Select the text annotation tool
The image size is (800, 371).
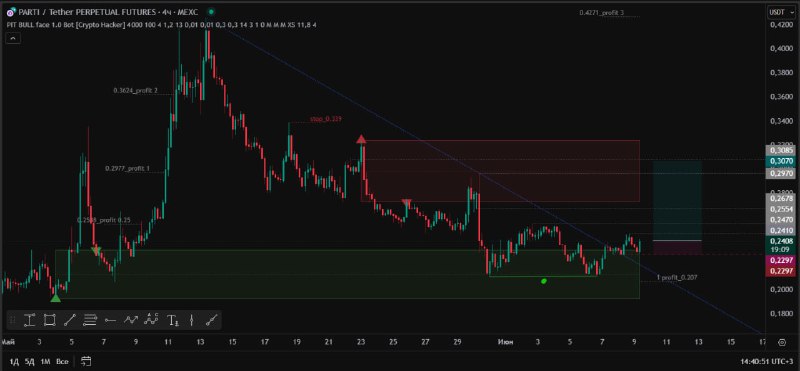coord(173,320)
